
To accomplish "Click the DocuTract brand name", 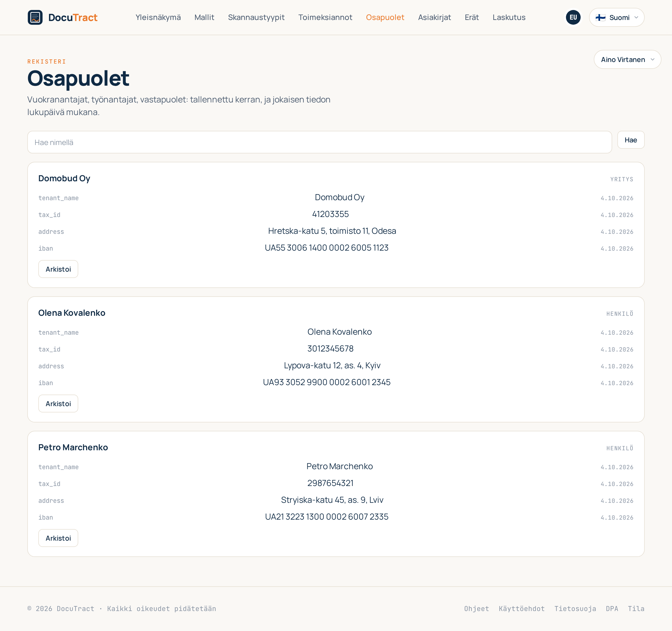I will [73, 17].
